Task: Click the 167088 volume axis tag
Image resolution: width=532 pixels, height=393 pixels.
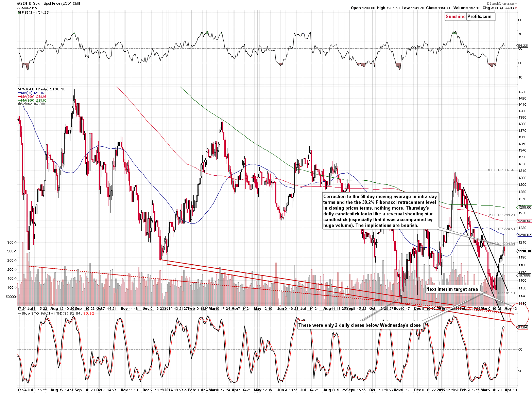Action: 524,275
